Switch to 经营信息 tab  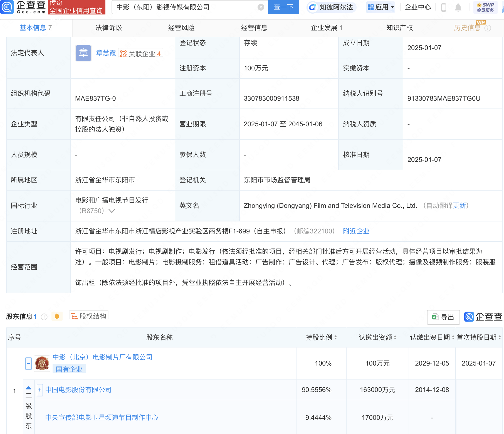pos(254,28)
